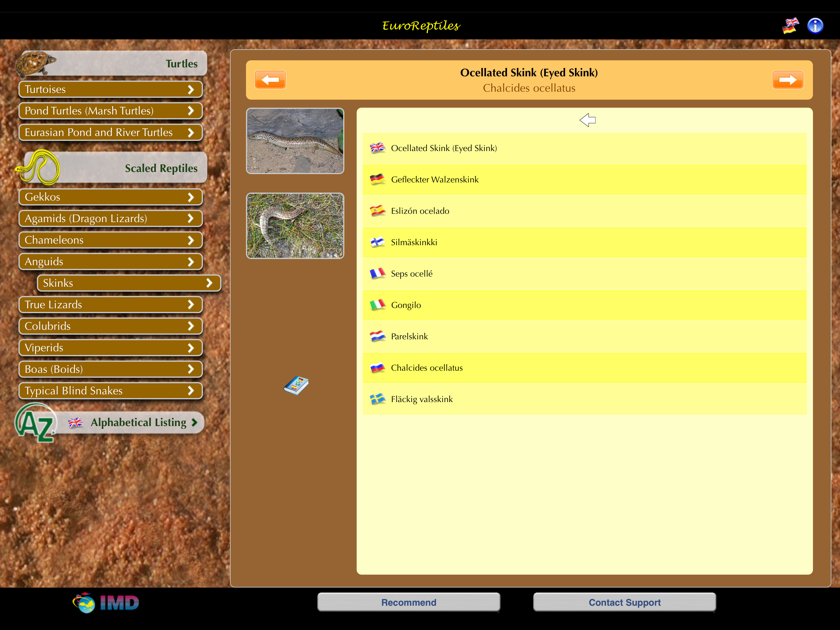Expand the Colubrids chevron
The image size is (840, 630).
click(x=191, y=326)
